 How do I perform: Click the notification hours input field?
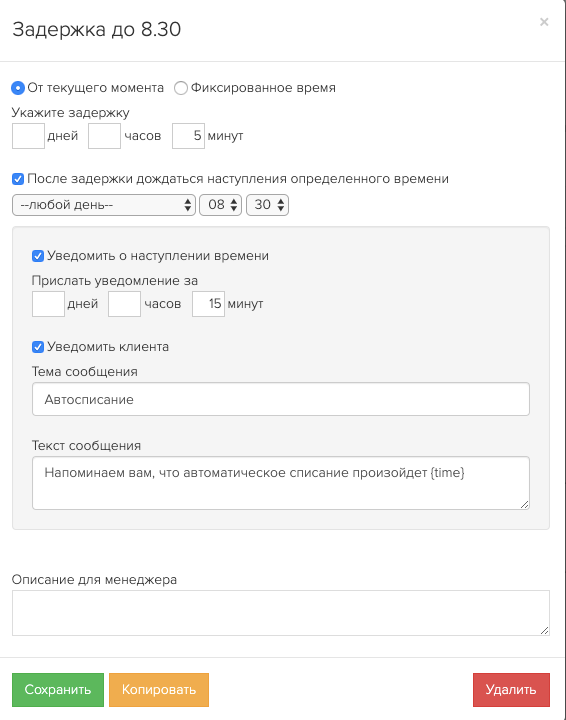point(124,304)
